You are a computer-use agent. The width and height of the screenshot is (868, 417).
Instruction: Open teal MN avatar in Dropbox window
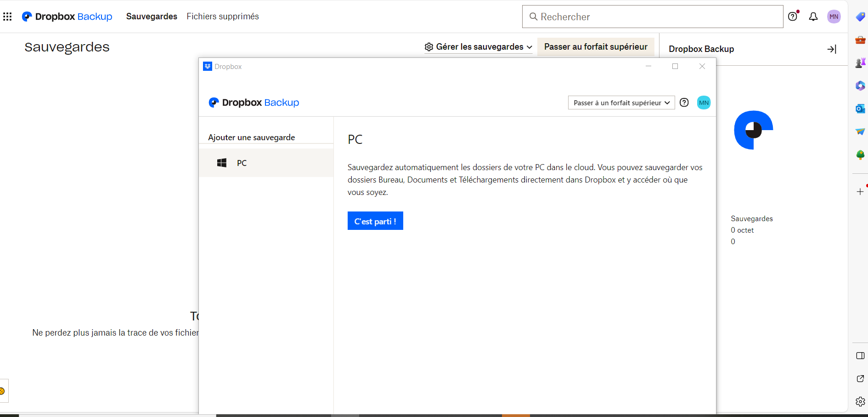(704, 103)
